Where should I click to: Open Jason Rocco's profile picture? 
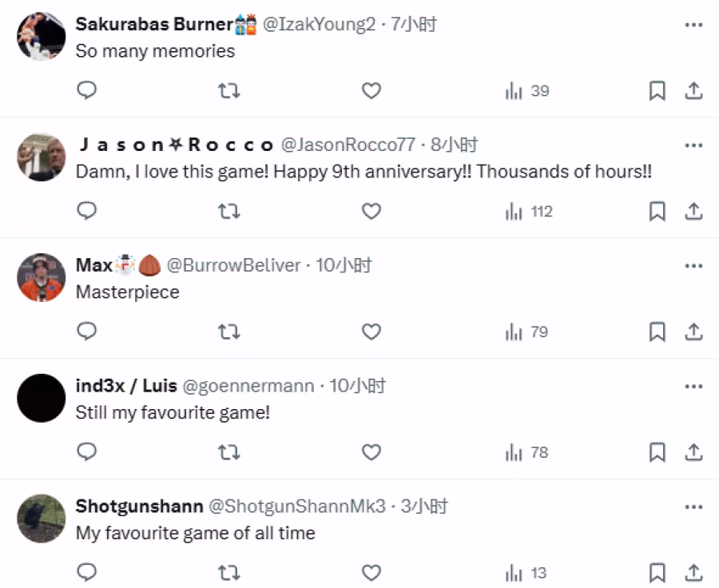point(41,157)
